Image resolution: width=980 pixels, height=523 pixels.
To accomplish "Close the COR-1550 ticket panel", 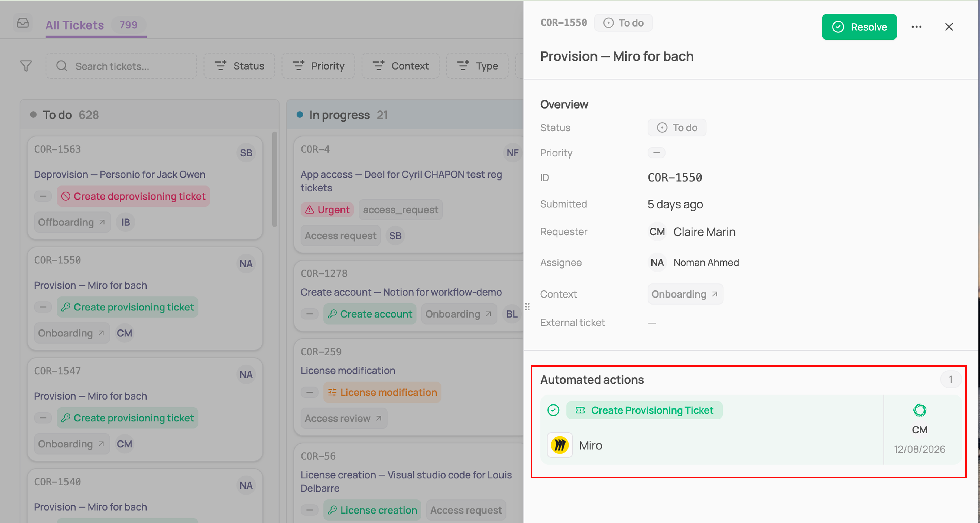I will tap(949, 27).
